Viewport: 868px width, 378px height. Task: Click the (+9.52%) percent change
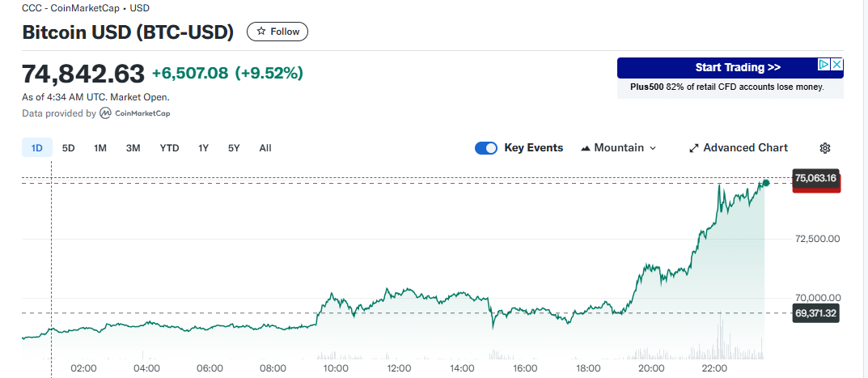[269, 73]
